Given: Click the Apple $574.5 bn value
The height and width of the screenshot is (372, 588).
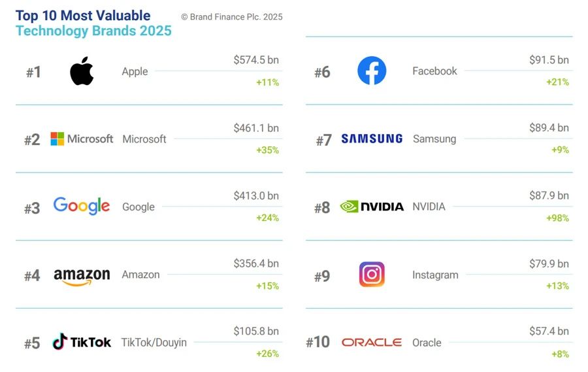Looking at the screenshot, I should 256,60.
